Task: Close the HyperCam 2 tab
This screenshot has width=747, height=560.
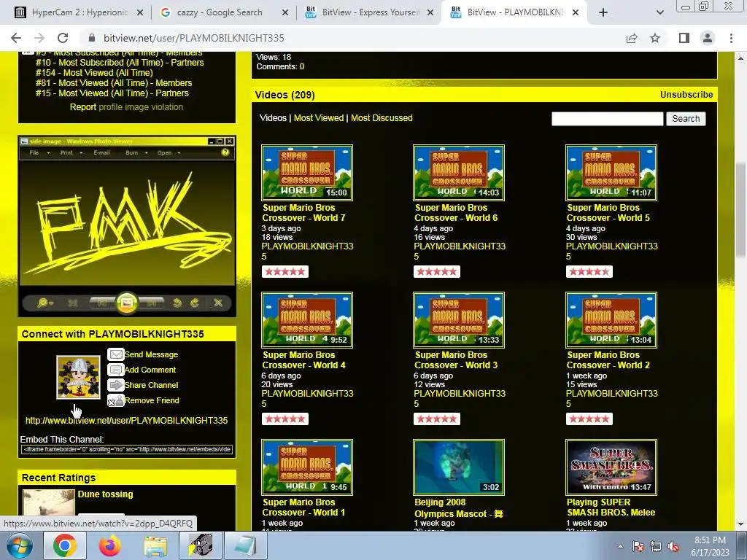Action: (139, 12)
